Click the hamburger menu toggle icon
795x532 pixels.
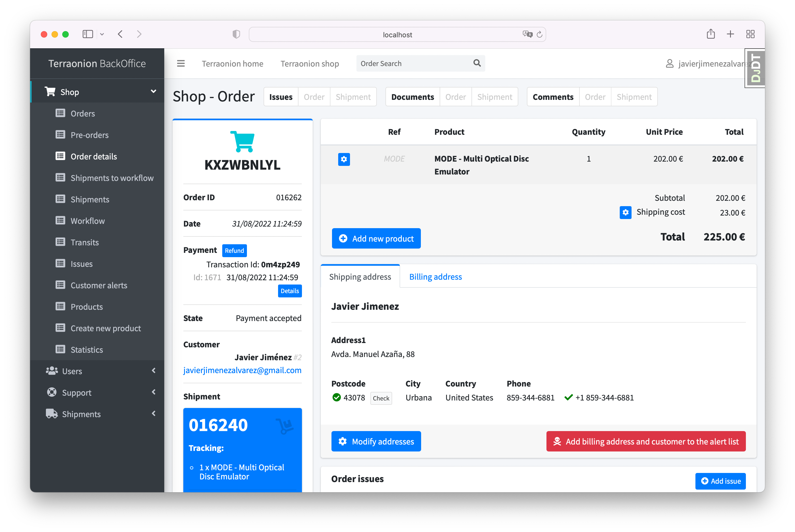point(181,63)
